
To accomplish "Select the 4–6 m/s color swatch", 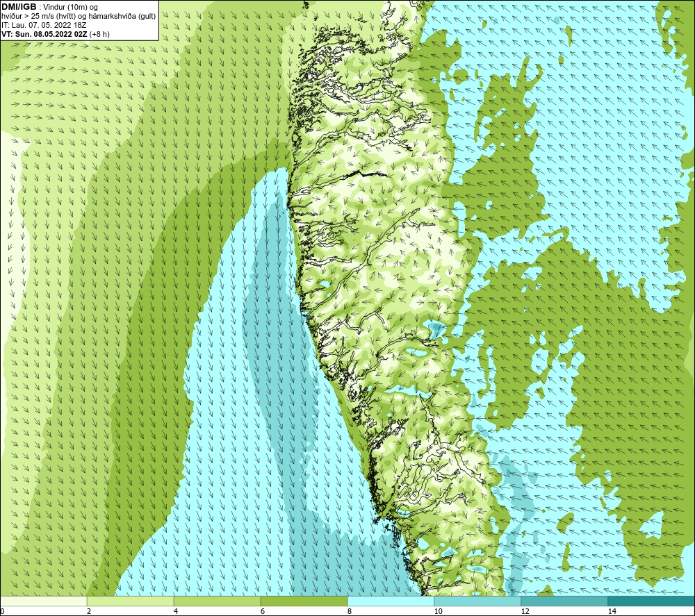I will point(217,601).
